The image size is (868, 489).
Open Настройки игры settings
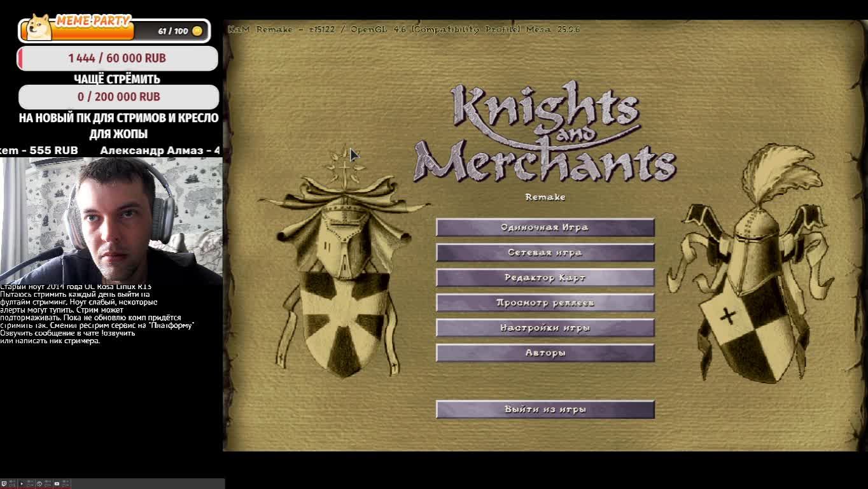point(545,328)
